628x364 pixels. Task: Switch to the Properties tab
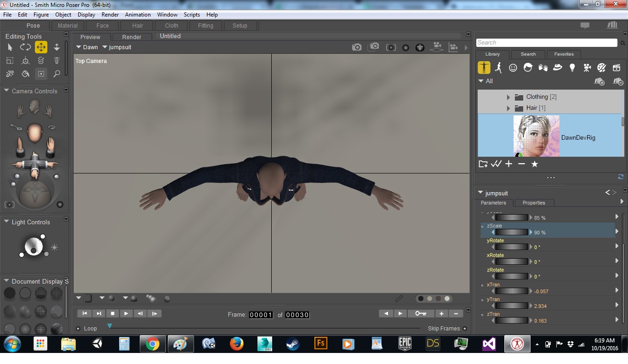point(533,203)
